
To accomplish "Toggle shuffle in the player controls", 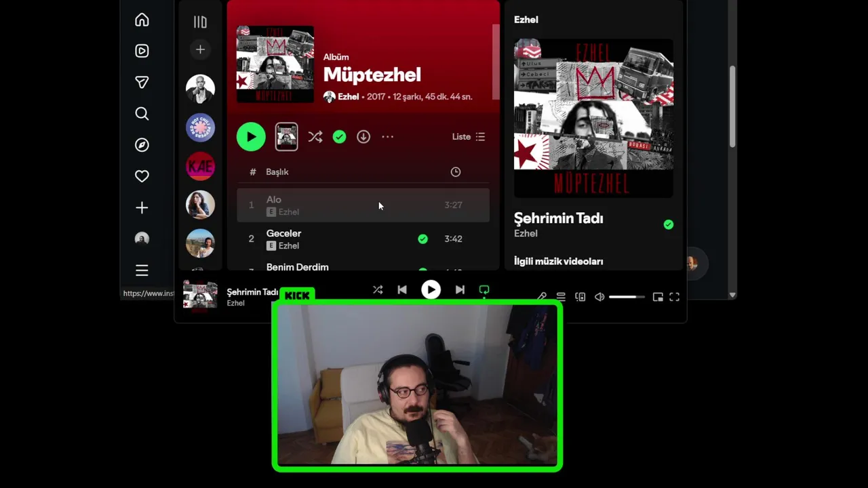I will click(x=378, y=290).
